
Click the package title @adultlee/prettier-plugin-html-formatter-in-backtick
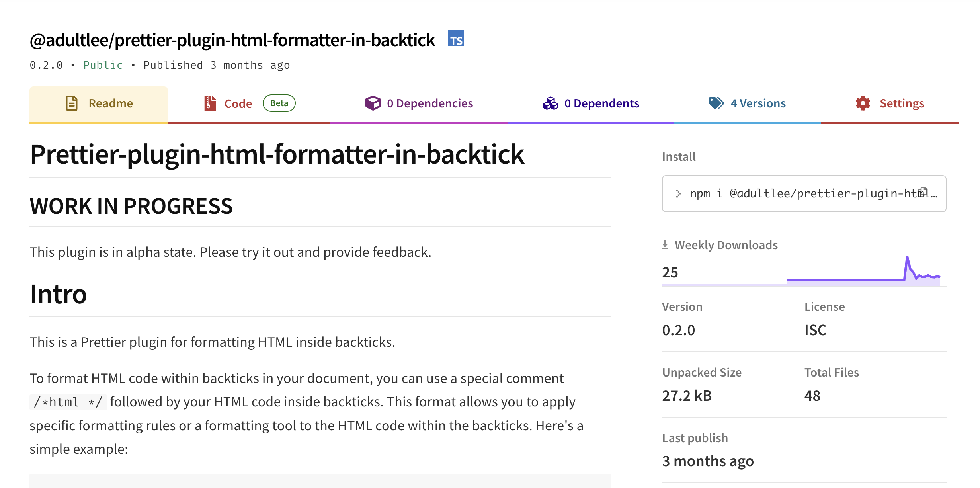pos(232,40)
